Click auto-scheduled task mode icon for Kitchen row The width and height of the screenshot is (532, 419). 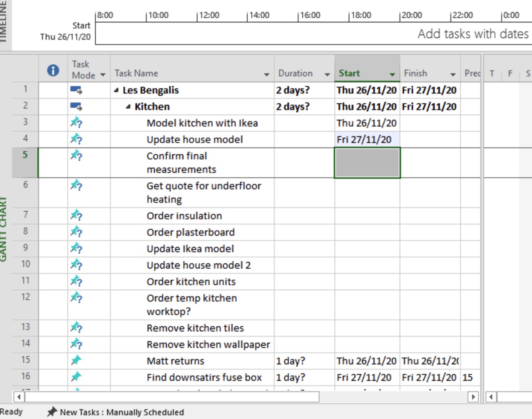coord(76,107)
